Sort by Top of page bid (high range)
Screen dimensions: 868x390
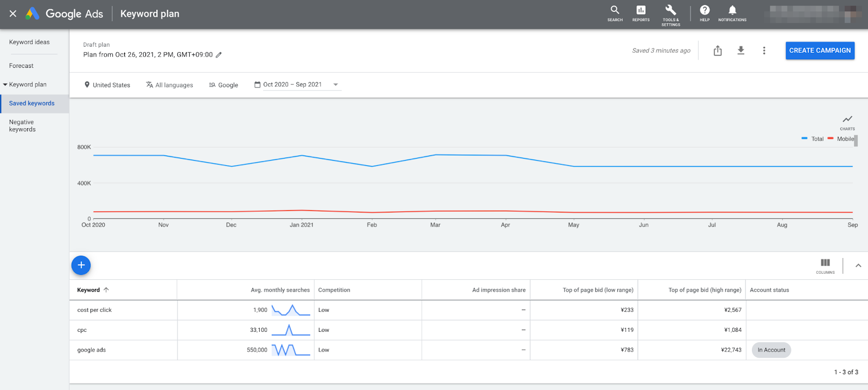point(705,290)
